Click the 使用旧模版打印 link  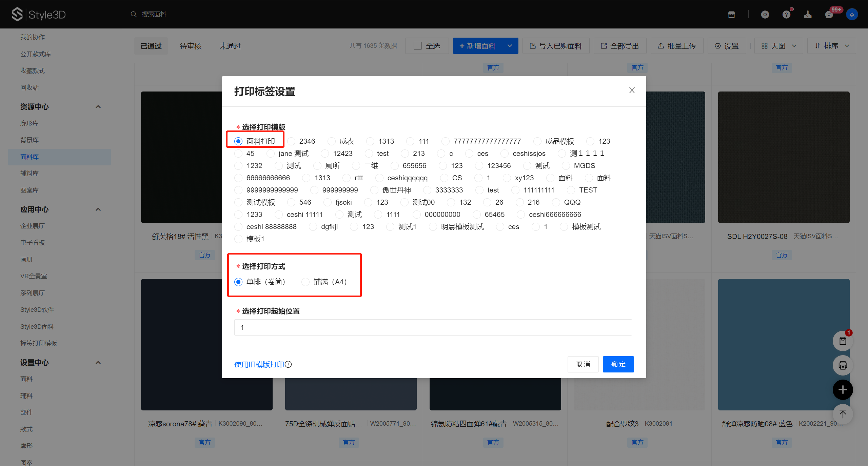[259, 365]
